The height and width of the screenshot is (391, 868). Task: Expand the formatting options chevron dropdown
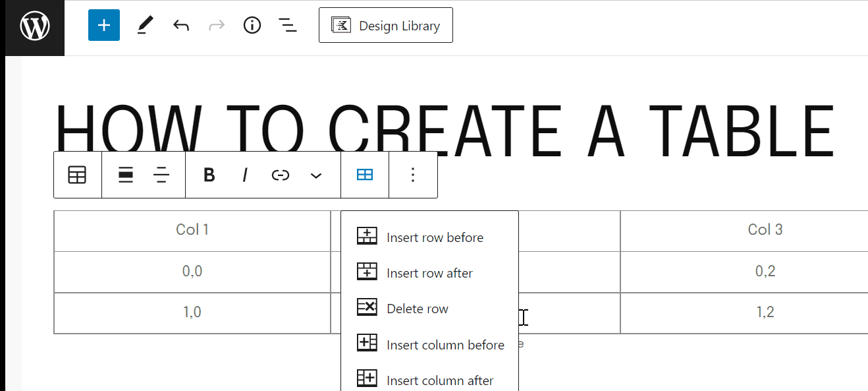[315, 175]
